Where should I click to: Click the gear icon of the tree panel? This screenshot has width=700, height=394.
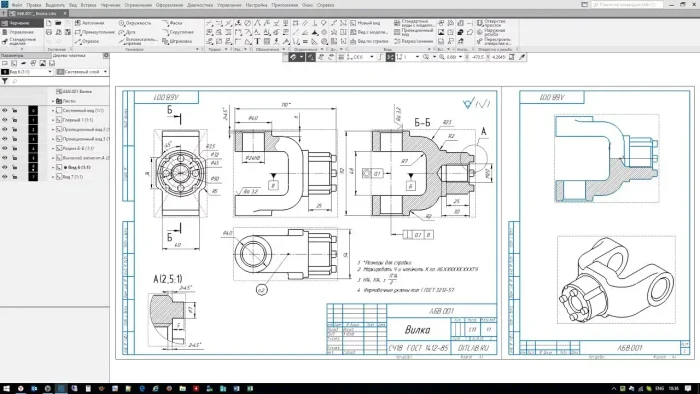[106, 56]
